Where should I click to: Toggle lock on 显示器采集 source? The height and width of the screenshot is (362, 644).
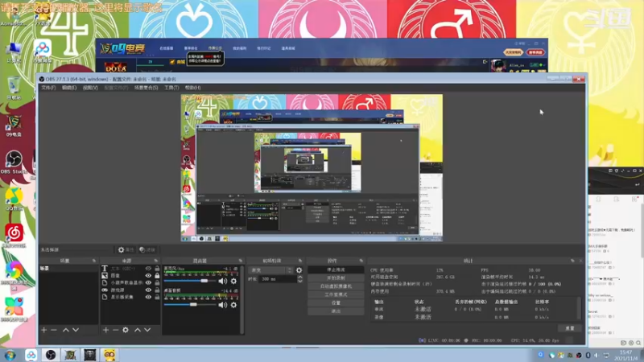157,297
